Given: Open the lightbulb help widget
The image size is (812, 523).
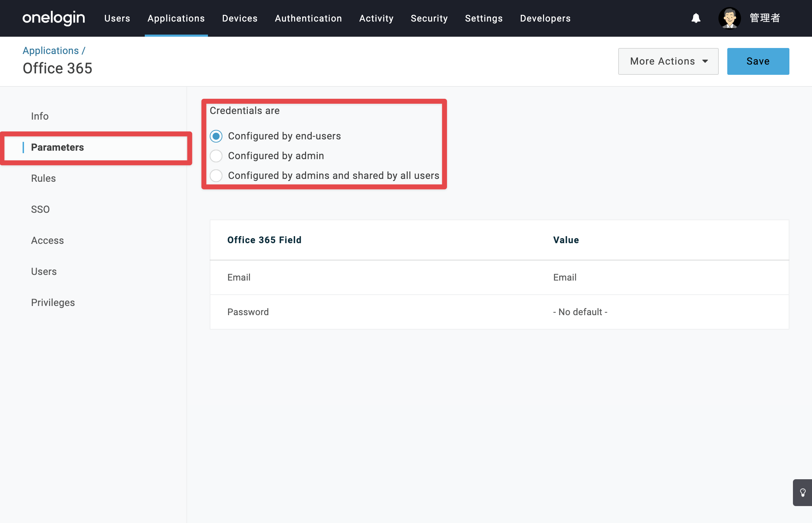Looking at the screenshot, I should [802, 493].
